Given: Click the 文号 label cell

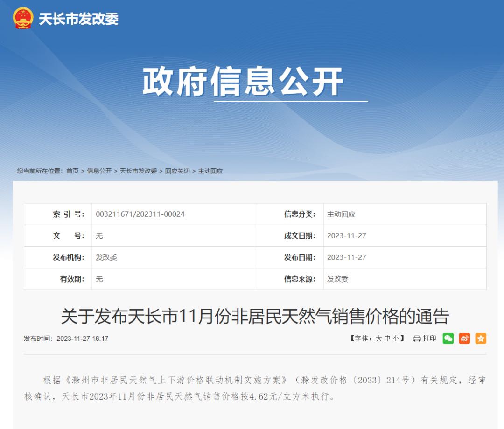Looking at the screenshot, I should [x=58, y=235].
